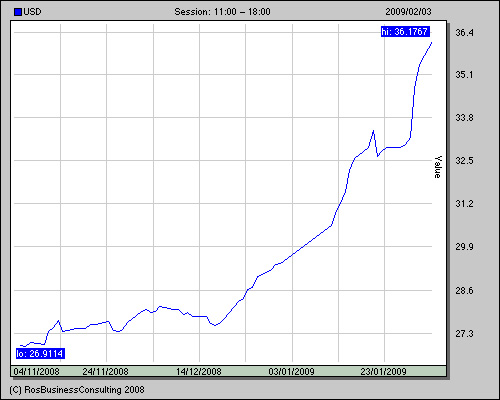Click the 14/12/2008 date axis label
This screenshot has width=500, height=400.
click(199, 371)
